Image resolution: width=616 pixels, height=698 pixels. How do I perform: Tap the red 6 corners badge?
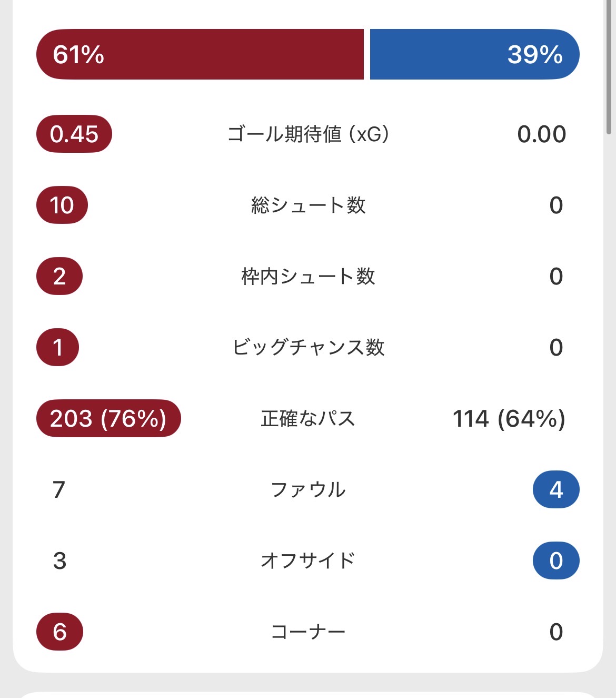59,632
